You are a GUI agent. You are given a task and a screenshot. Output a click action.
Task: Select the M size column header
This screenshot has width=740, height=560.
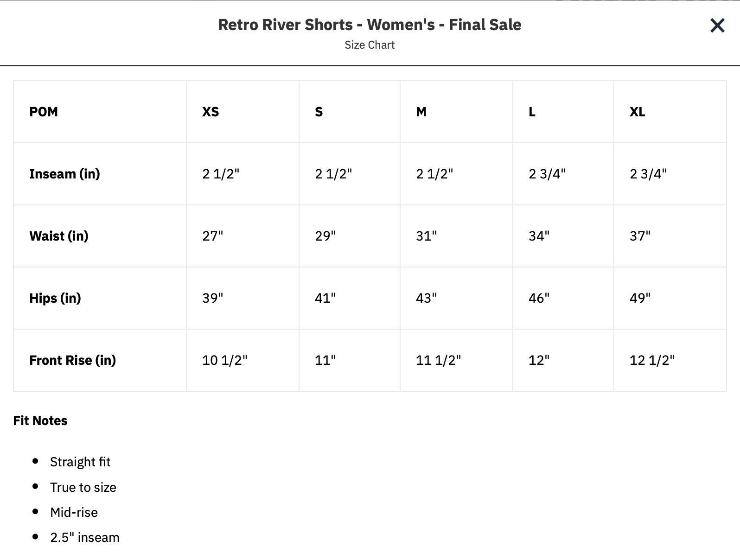tap(421, 112)
